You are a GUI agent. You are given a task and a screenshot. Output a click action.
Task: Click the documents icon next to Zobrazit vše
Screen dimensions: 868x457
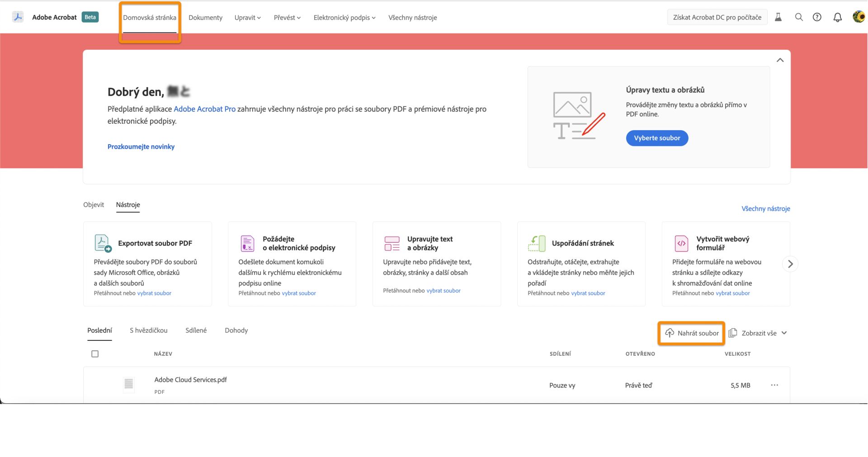[733, 333]
